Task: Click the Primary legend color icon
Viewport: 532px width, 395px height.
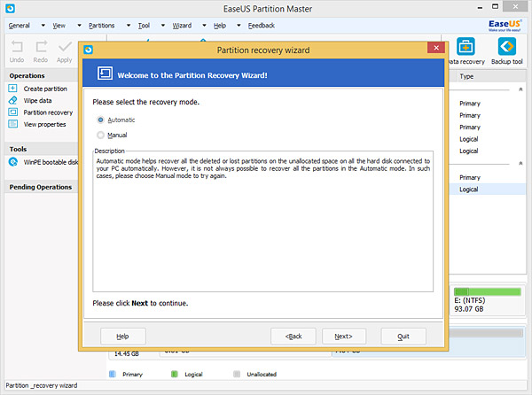Action: (113, 374)
